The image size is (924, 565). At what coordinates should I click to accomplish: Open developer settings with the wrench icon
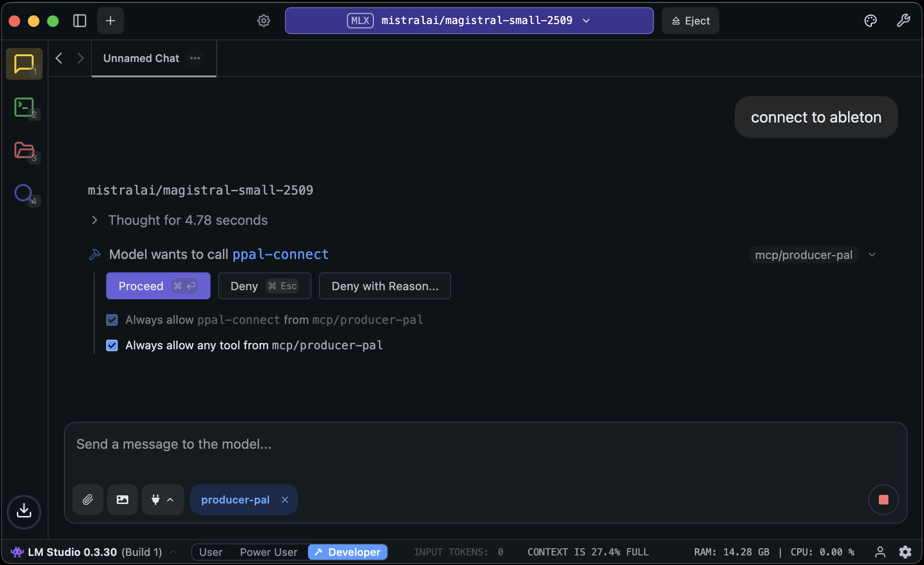904,20
